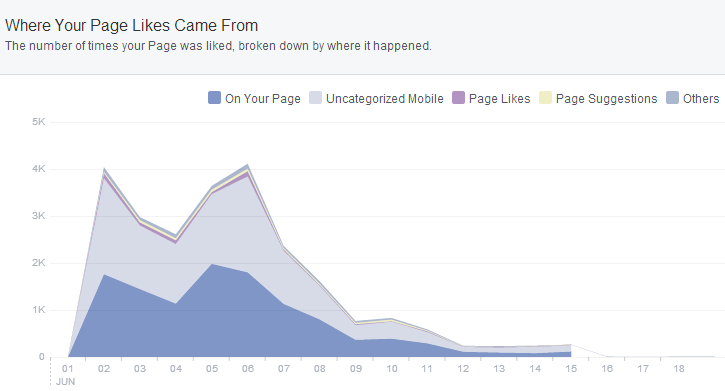The width and height of the screenshot is (725, 391).
Task: Select the 06 date tick on the axis
Action: point(248,369)
